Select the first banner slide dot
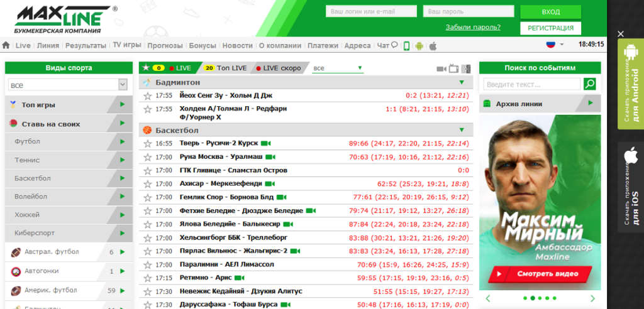 click(526, 298)
